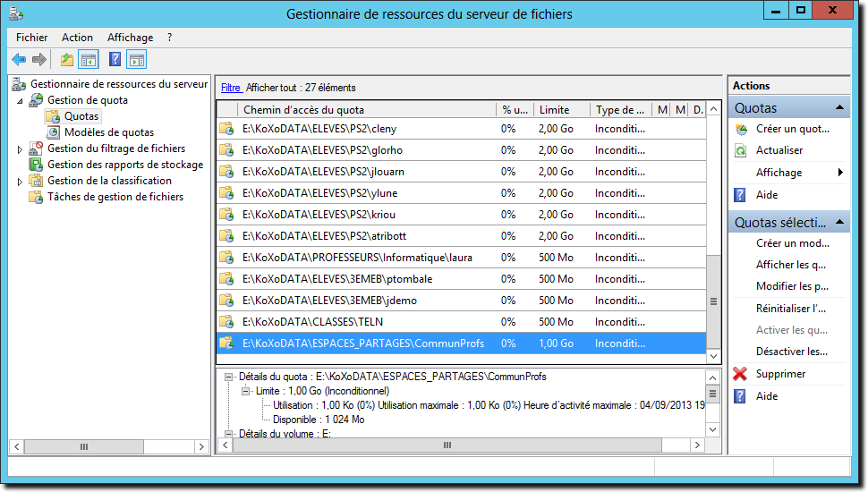Click Créer un quota action
The height and width of the screenshot is (492, 868).
792,129
